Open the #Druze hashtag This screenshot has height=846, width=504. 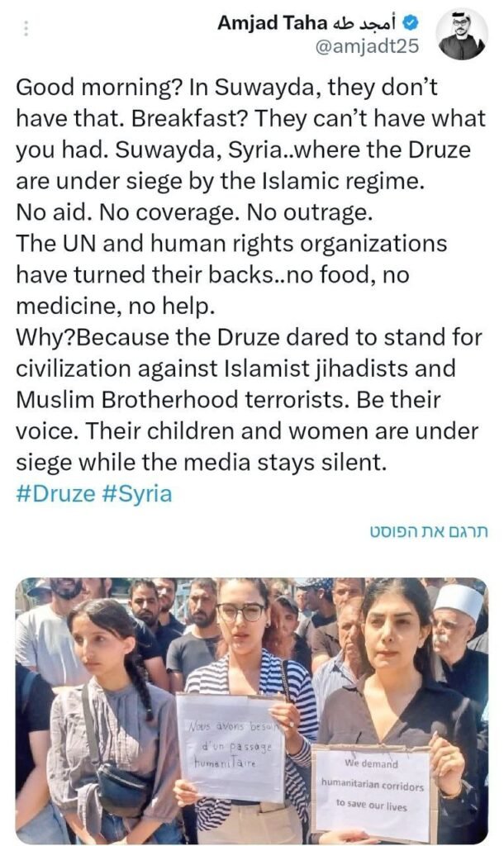pos(56,494)
